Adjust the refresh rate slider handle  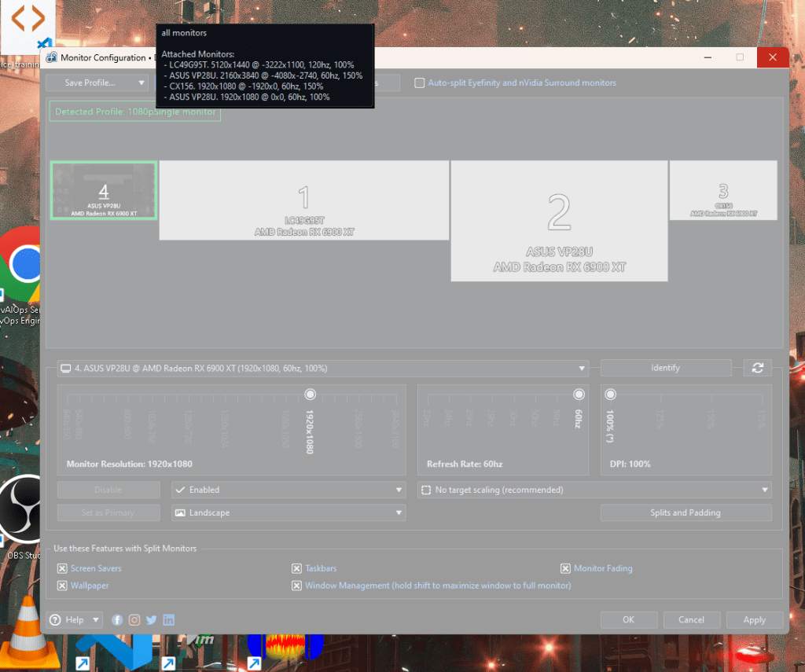[x=579, y=395]
